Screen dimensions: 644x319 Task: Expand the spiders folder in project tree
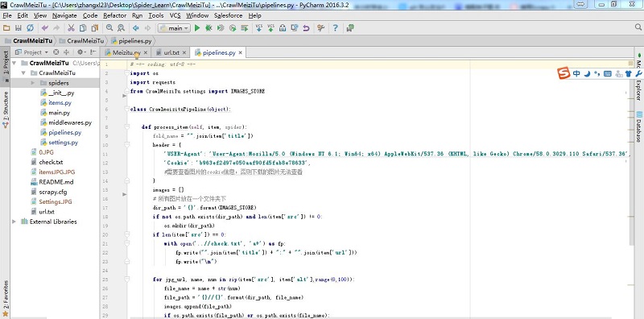coord(33,83)
